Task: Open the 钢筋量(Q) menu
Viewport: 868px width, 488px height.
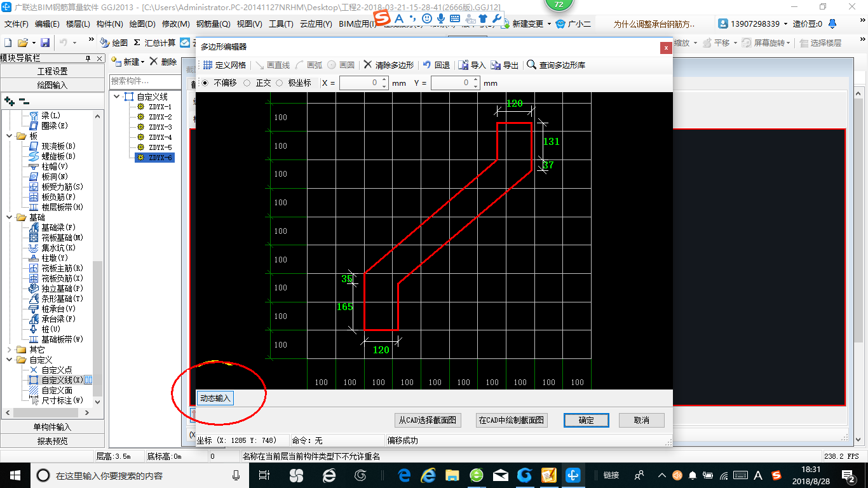Action: 213,24
